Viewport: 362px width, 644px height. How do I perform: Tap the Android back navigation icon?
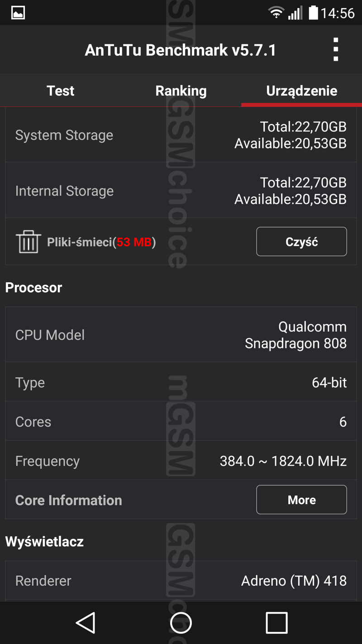point(86,623)
